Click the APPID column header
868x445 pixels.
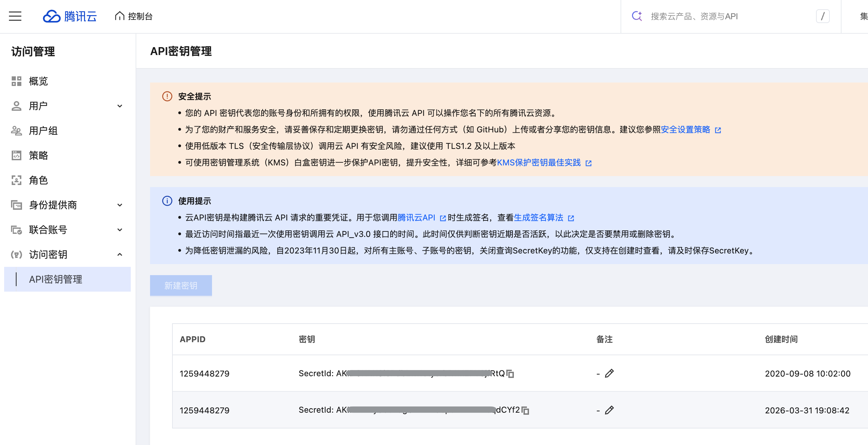point(193,339)
